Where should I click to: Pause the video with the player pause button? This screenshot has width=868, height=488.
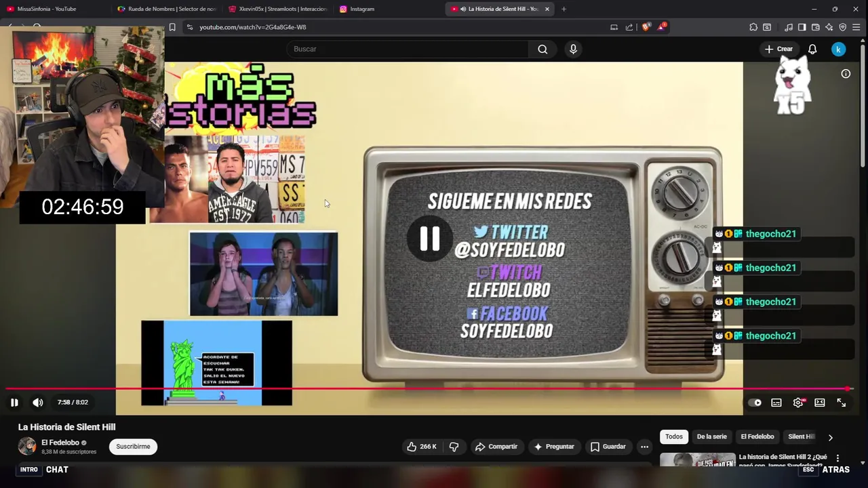click(x=14, y=403)
